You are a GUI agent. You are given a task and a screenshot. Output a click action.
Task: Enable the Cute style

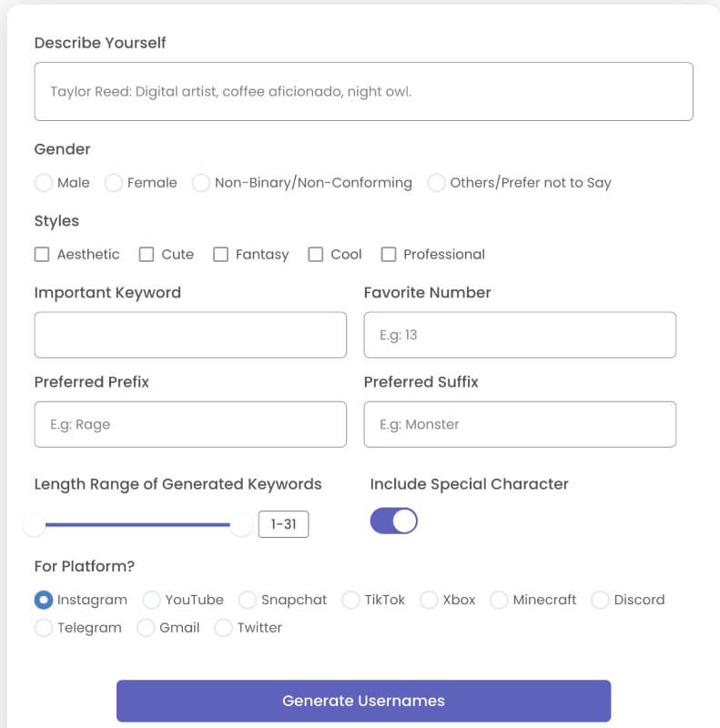(146, 255)
